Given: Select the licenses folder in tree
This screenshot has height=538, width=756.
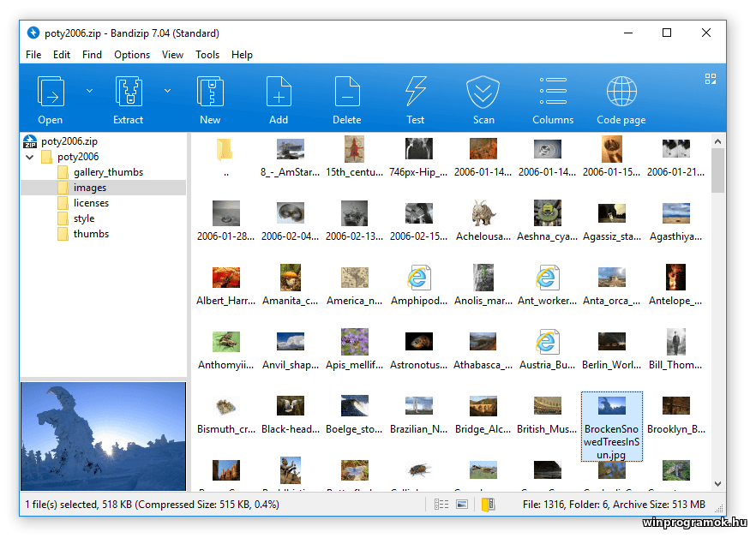Looking at the screenshot, I should 91,203.
